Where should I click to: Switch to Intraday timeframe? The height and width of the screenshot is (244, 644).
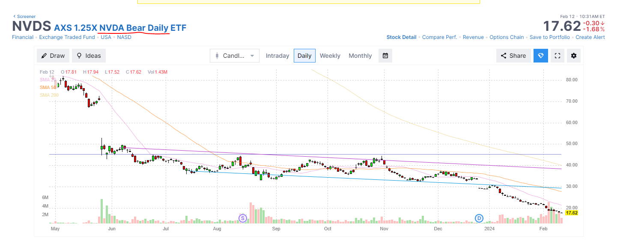[277, 56]
